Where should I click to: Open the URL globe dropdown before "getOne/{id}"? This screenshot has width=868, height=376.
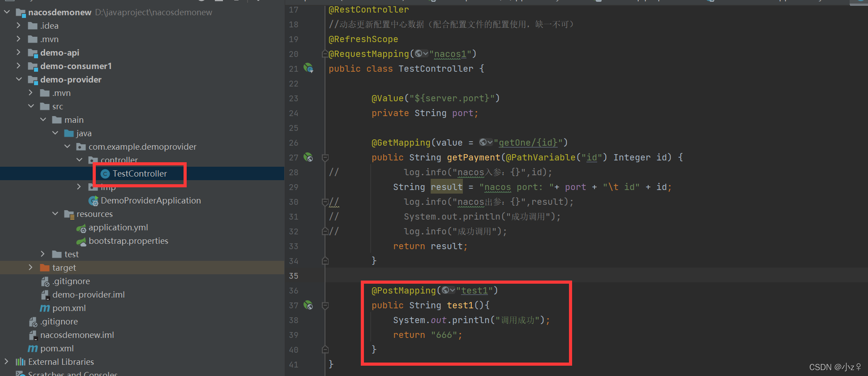click(486, 143)
